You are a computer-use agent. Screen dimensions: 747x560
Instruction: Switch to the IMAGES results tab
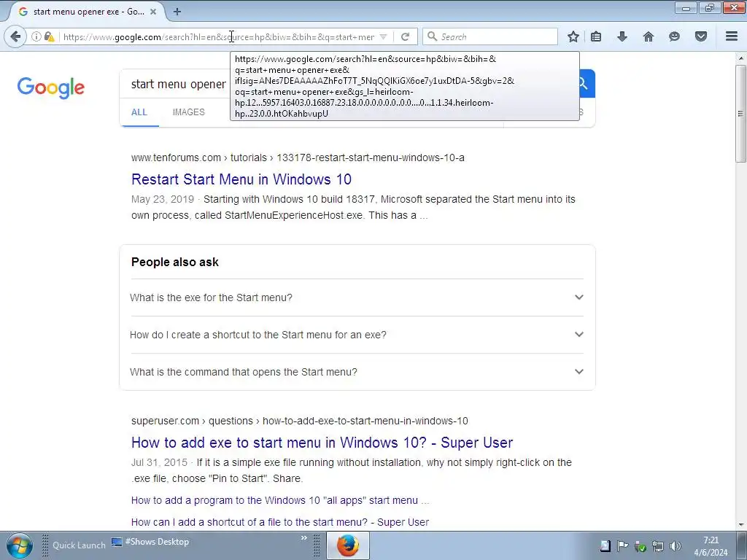pos(189,112)
